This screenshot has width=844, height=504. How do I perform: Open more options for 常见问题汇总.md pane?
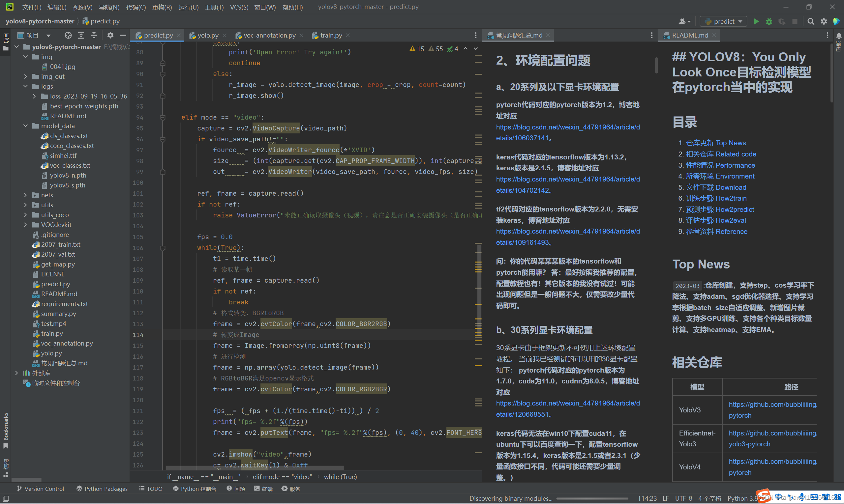point(651,35)
